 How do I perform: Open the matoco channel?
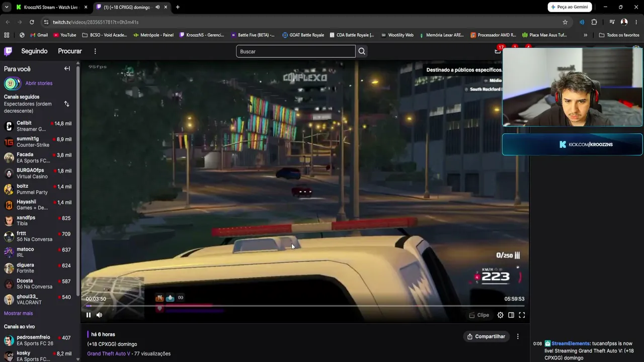click(x=39, y=252)
